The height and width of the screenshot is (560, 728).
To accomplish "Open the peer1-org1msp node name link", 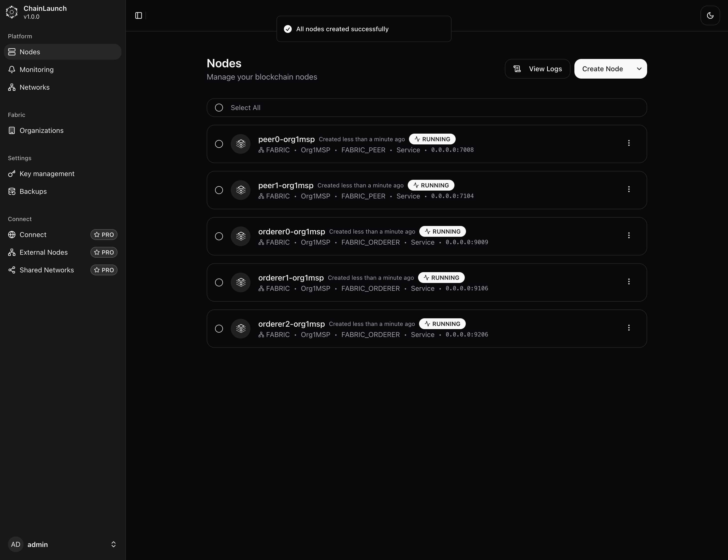I will (x=286, y=185).
